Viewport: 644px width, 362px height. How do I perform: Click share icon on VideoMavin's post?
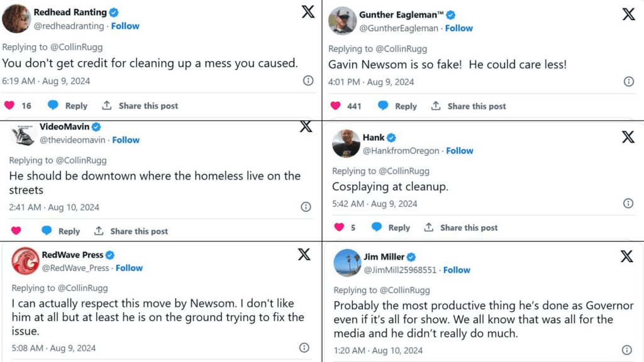(x=99, y=231)
